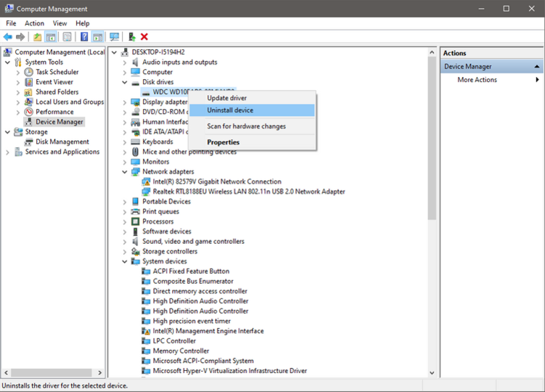Click the Update driver toolbar icon
Image resolution: width=545 pixels, height=392 pixels.
pyautogui.click(x=132, y=36)
